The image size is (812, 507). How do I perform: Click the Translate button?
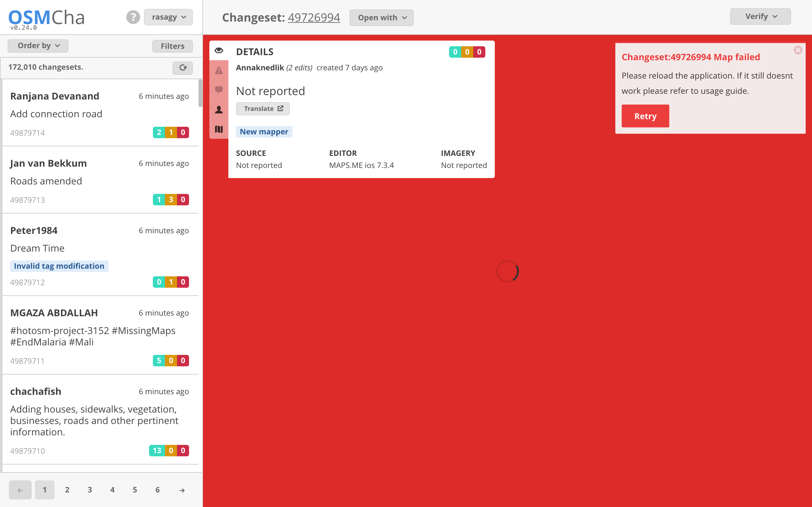click(263, 108)
